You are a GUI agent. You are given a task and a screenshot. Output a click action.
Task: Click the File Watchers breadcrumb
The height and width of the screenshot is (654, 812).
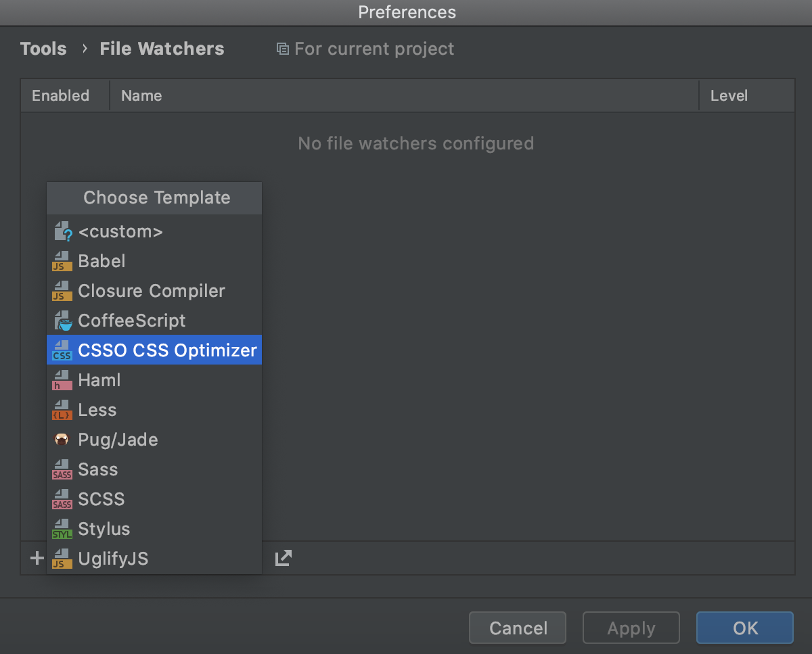tap(162, 48)
